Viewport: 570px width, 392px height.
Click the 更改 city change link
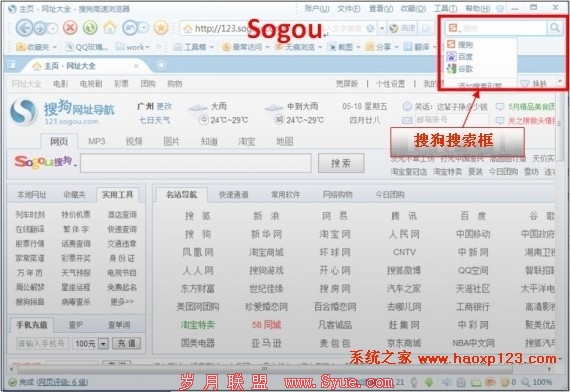coord(164,107)
